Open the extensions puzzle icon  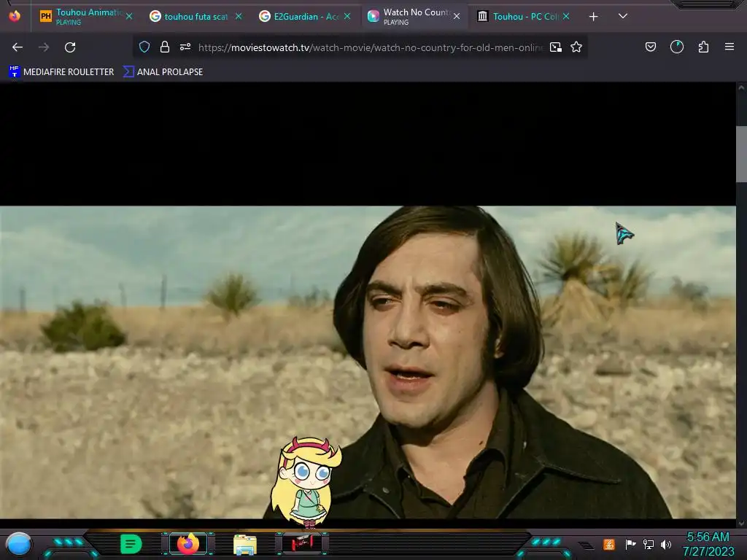[704, 47]
